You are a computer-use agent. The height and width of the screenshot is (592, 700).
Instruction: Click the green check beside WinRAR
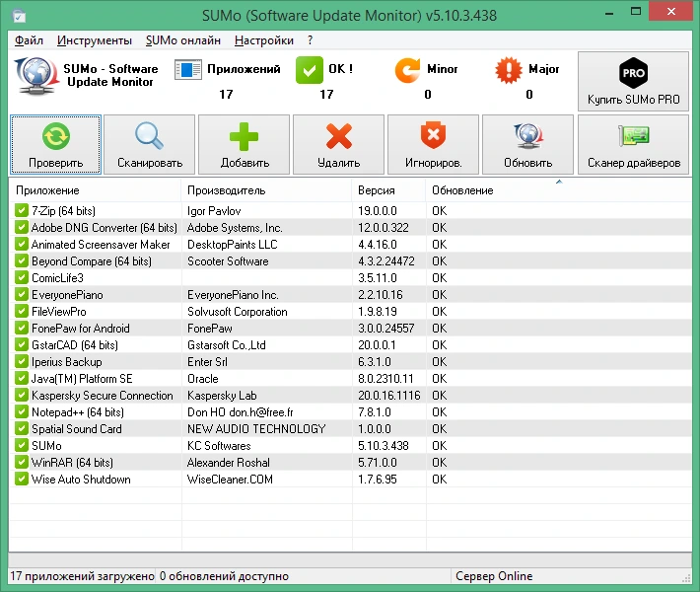[x=21, y=463]
